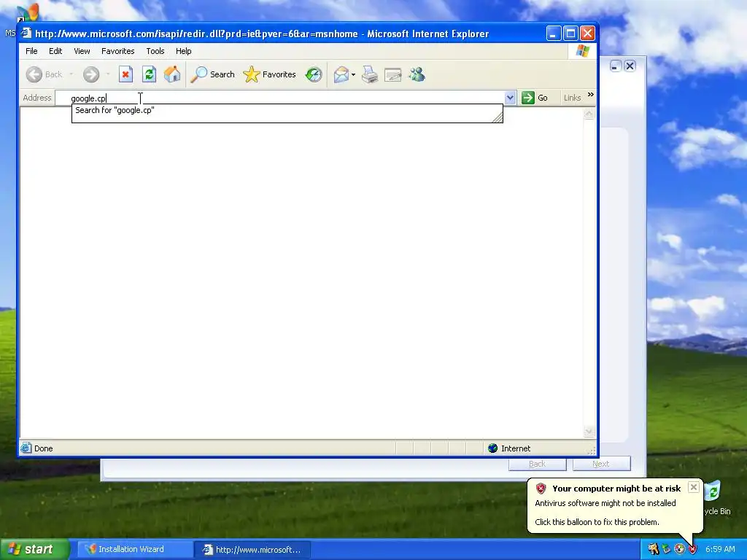Click the second tray icon with green arrow
This screenshot has height=560, width=747.
[x=667, y=549]
